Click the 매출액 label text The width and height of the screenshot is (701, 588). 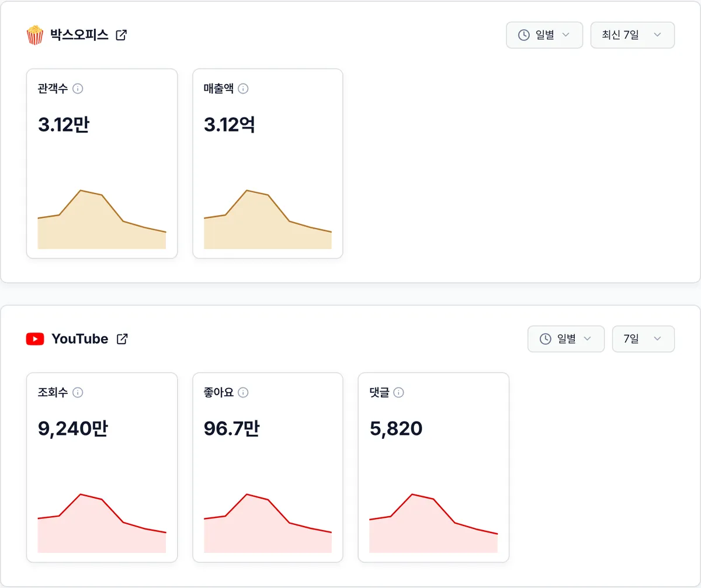click(x=218, y=89)
